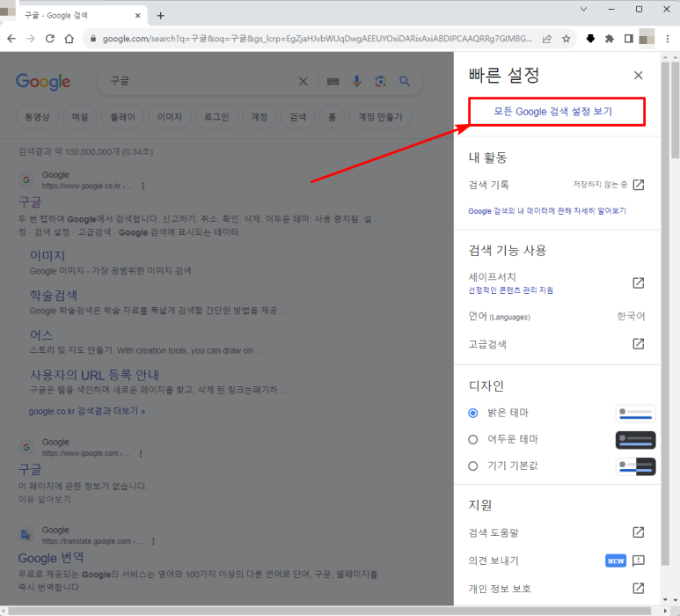This screenshot has width=680, height=616.
Task: Start voice search with microphone icon
Action: coord(356,81)
